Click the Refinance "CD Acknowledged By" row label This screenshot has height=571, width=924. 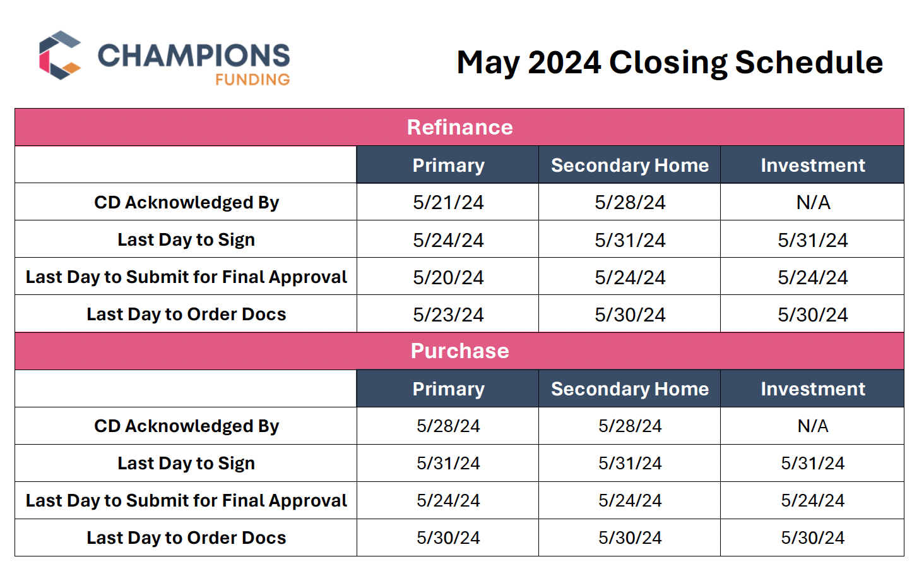pos(186,203)
